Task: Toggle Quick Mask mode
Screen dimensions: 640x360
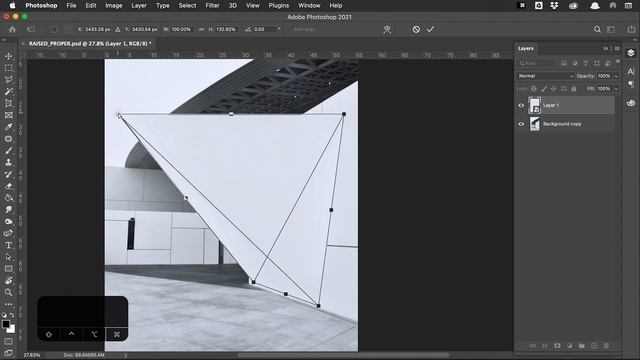Action: click(9, 341)
